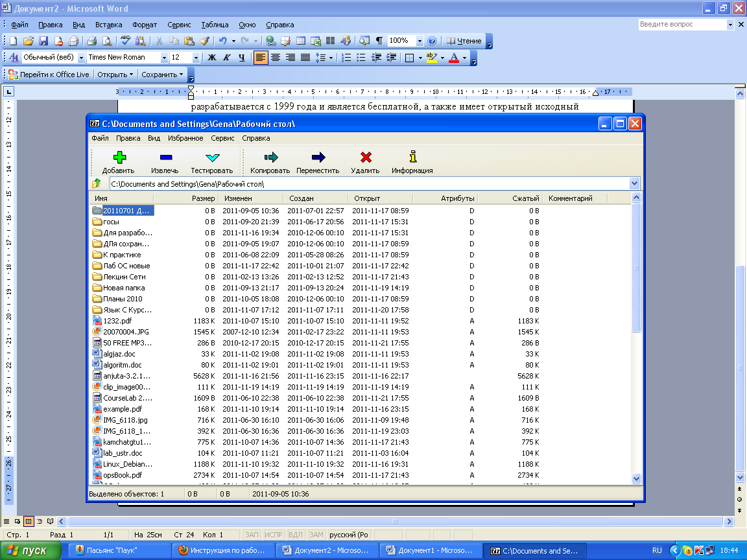
Task: Apply the yellow text highlight color
Action: click(x=432, y=58)
